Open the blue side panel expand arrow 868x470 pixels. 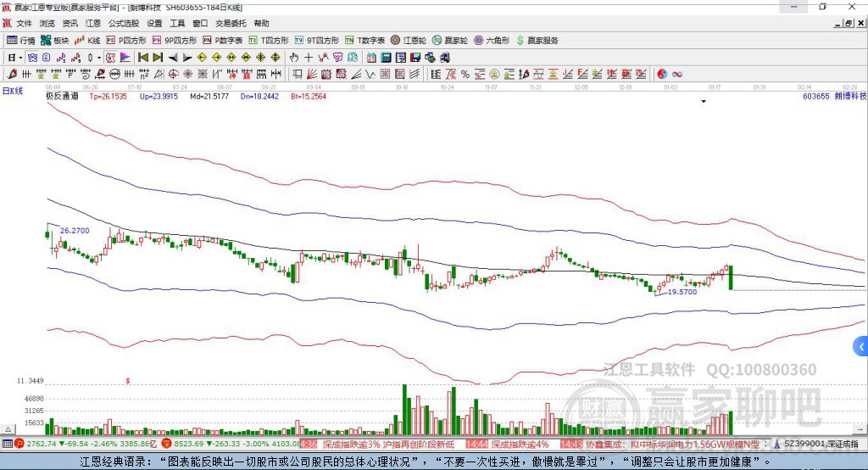pos(861,347)
